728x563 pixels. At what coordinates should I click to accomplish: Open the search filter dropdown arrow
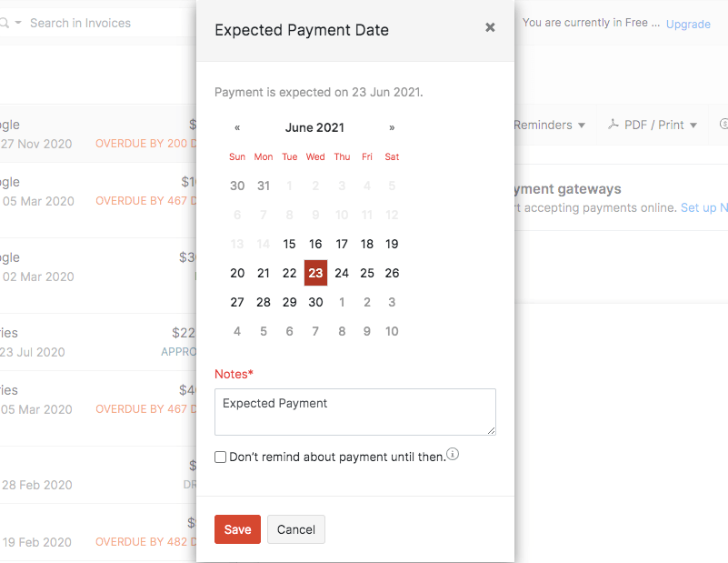click(x=19, y=22)
